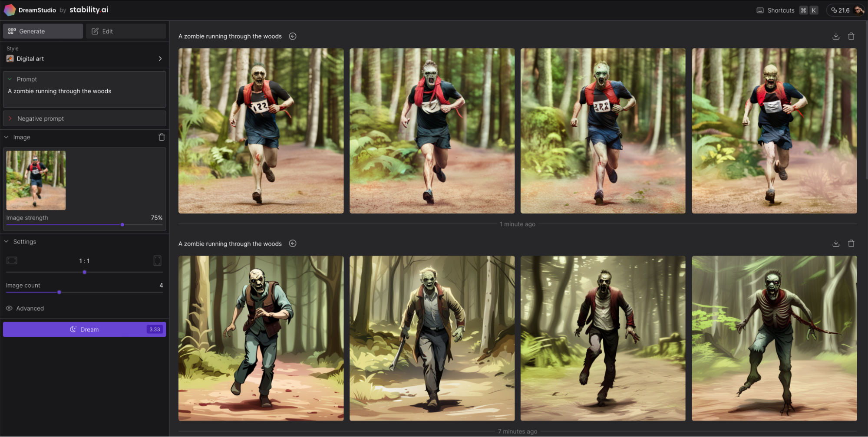The width and height of the screenshot is (868, 437).
Task: Delete the second generation batch
Action: 851,243
